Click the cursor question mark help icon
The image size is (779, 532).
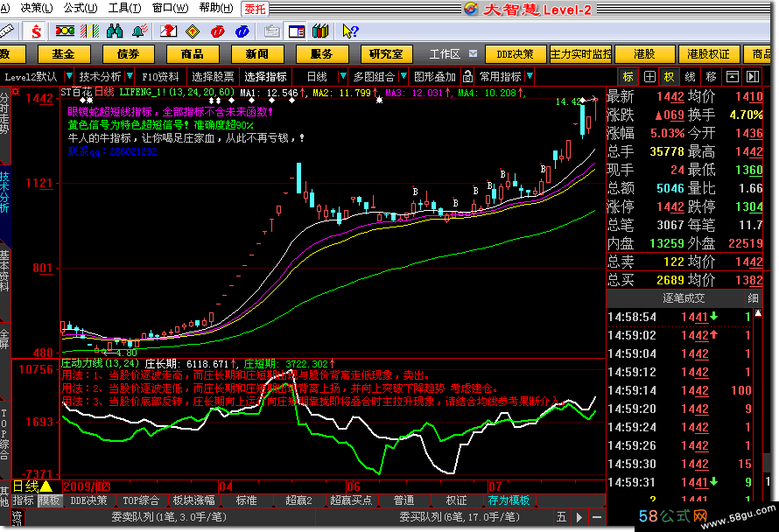tap(350, 31)
